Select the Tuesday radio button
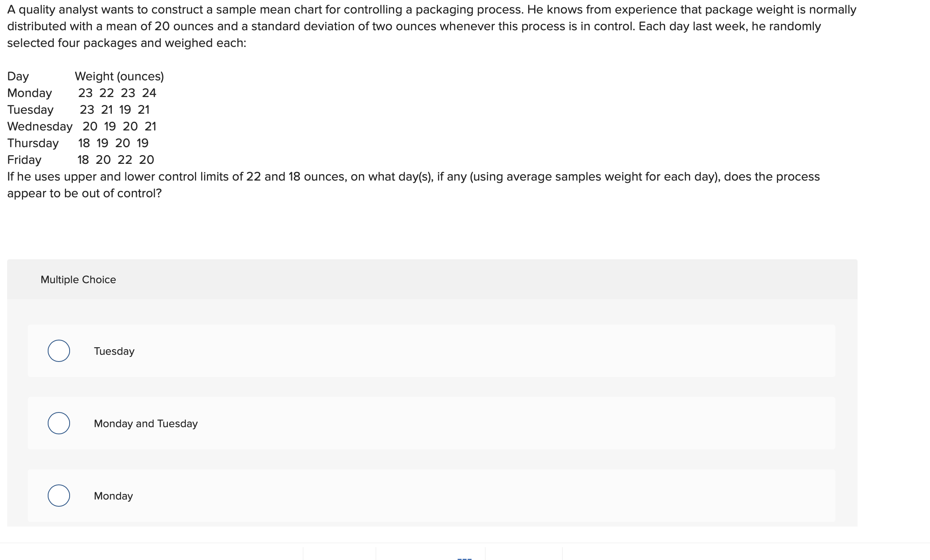The image size is (930, 560). pos(59,351)
